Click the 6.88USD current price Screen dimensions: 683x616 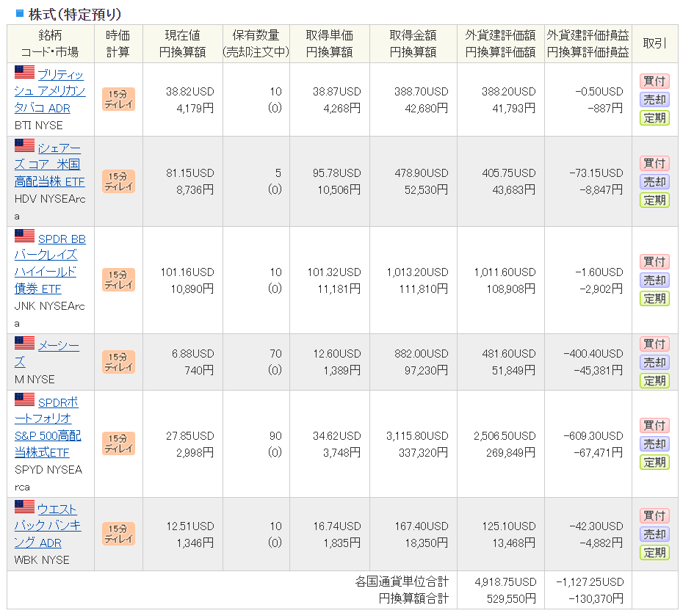coord(192,353)
